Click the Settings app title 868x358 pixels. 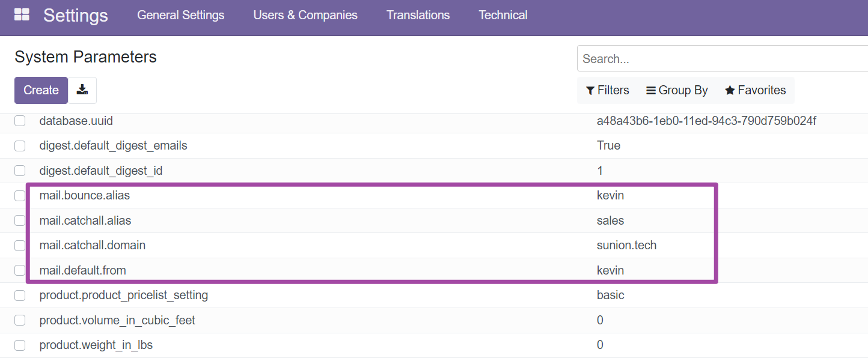75,15
